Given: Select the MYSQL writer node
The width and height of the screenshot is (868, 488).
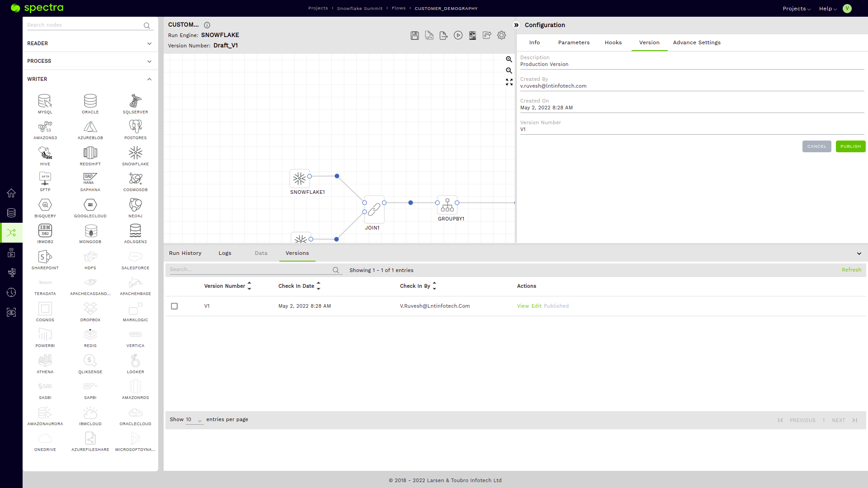Looking at the screenshot, I should (x=45, y=104).
